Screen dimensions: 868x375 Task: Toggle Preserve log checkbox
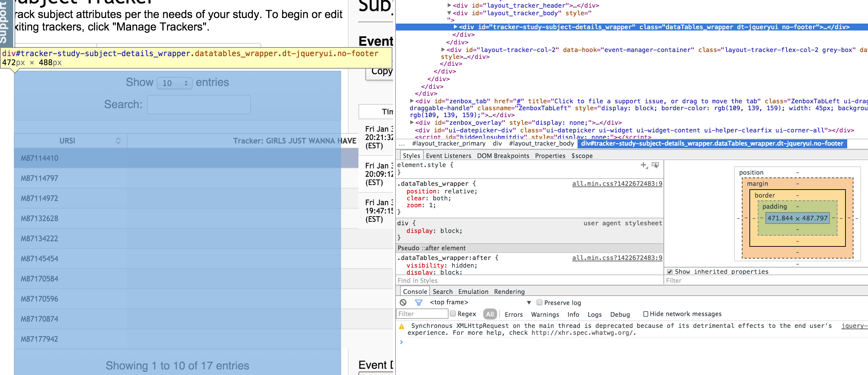tap(539, 303)
